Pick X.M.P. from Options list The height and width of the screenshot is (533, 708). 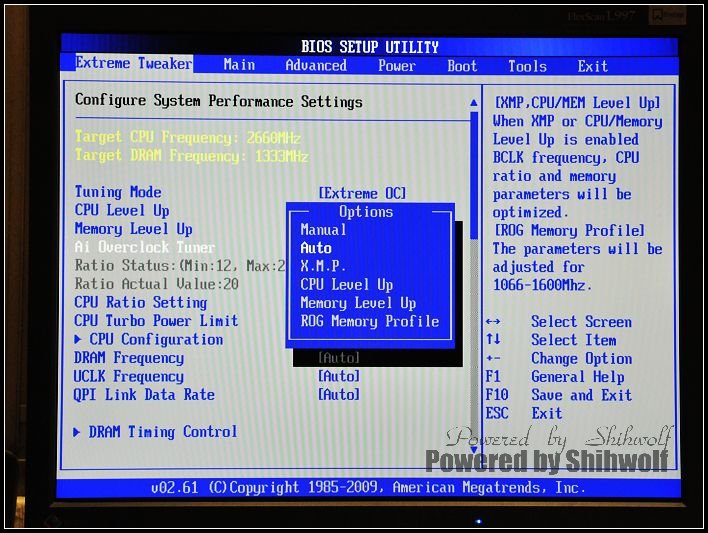point(323,266)
